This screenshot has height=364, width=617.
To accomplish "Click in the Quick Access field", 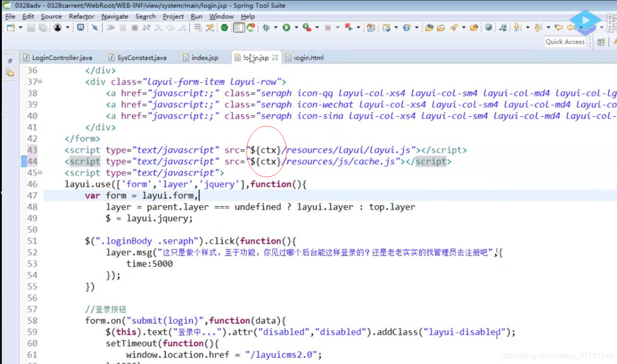I will coord(565,42).
